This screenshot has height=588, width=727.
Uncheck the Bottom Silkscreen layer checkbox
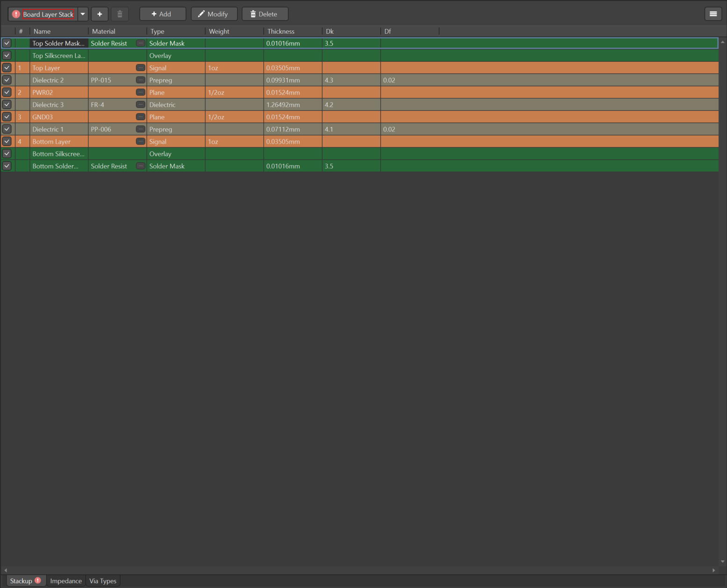(7, 153)
